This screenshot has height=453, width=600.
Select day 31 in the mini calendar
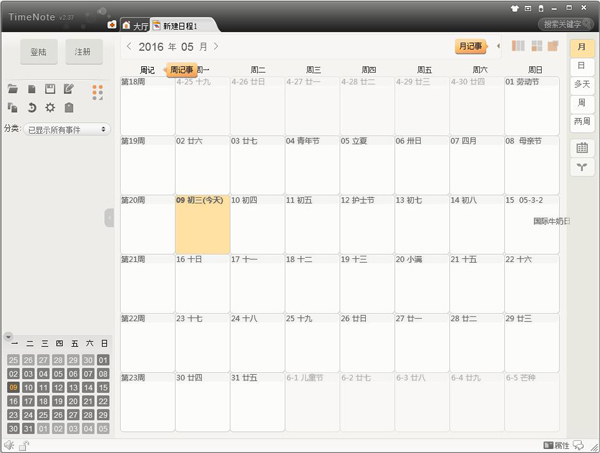click(x=28, y=429)
